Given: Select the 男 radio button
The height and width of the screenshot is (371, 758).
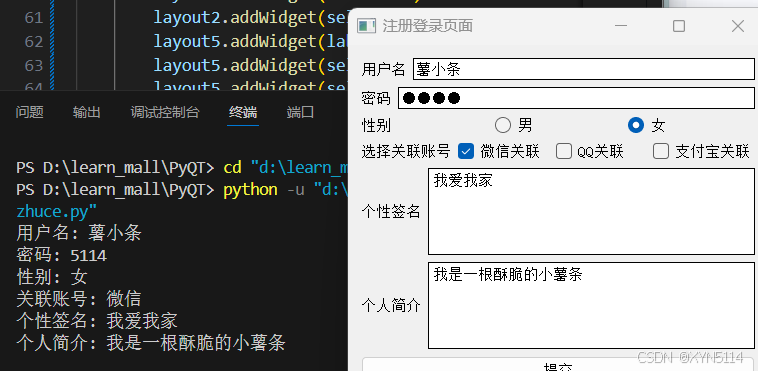Looking at the screenshot, I should (503, 126).
